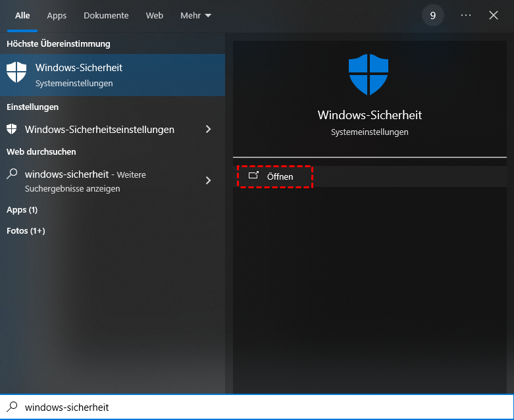Open the three-dot options menu
Image resolution: width=514 pixels, height=420 pixels.
(466, 15)
